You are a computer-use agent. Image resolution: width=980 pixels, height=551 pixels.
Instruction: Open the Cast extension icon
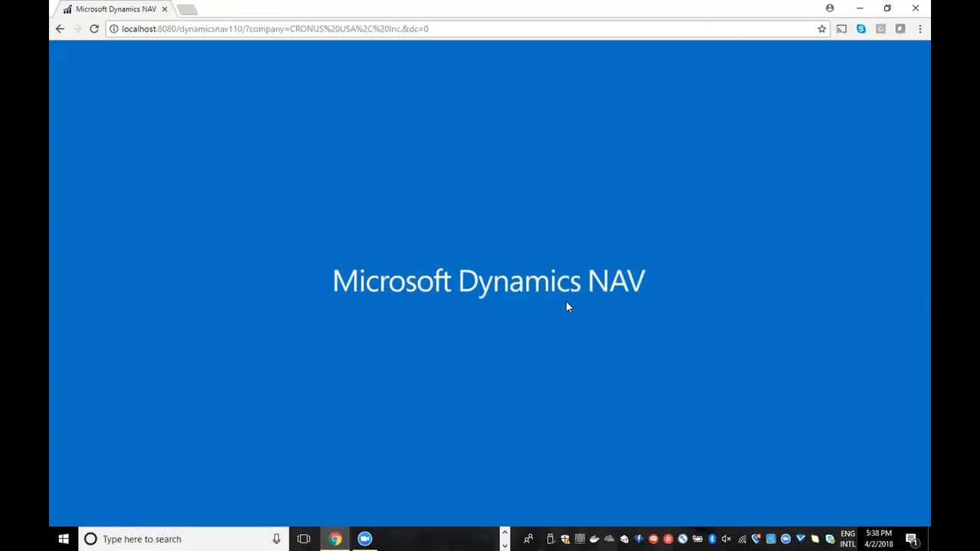tap(841, 29)
